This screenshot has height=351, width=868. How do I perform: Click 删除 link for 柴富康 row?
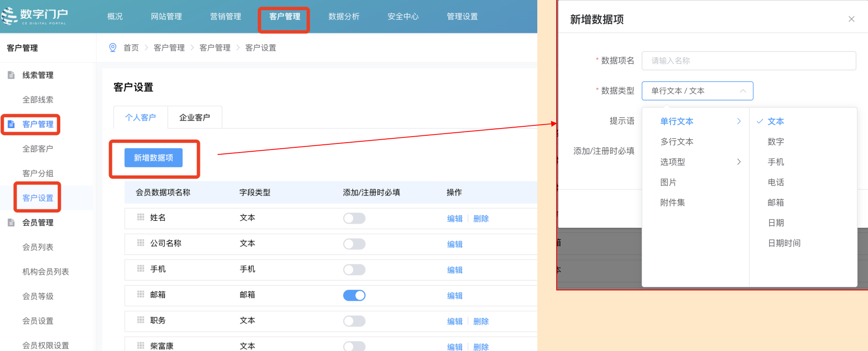coord(481,347)
